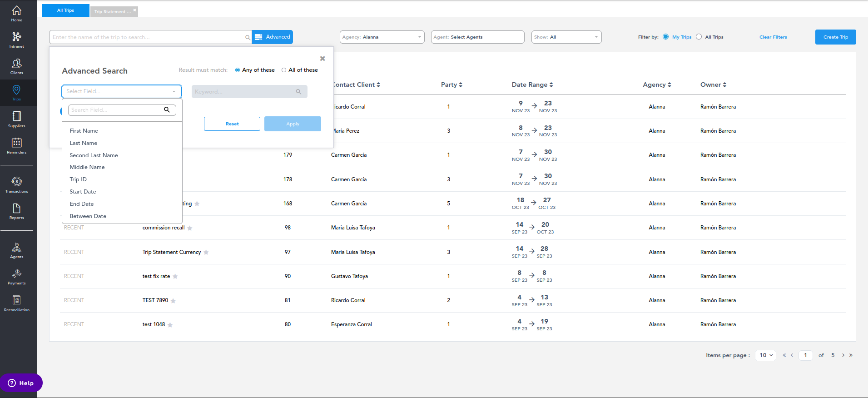Open the Reminders calendar icon
The height and width of the screenshot is (398, 868).
pos(17,143)
